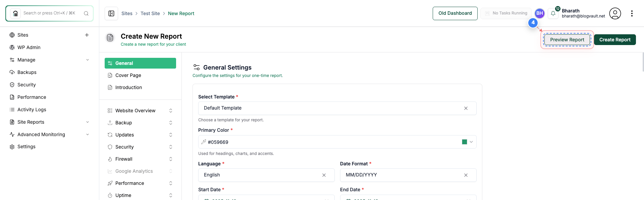
Task: Focus the search input box
Action: click(x=50, y=13)
